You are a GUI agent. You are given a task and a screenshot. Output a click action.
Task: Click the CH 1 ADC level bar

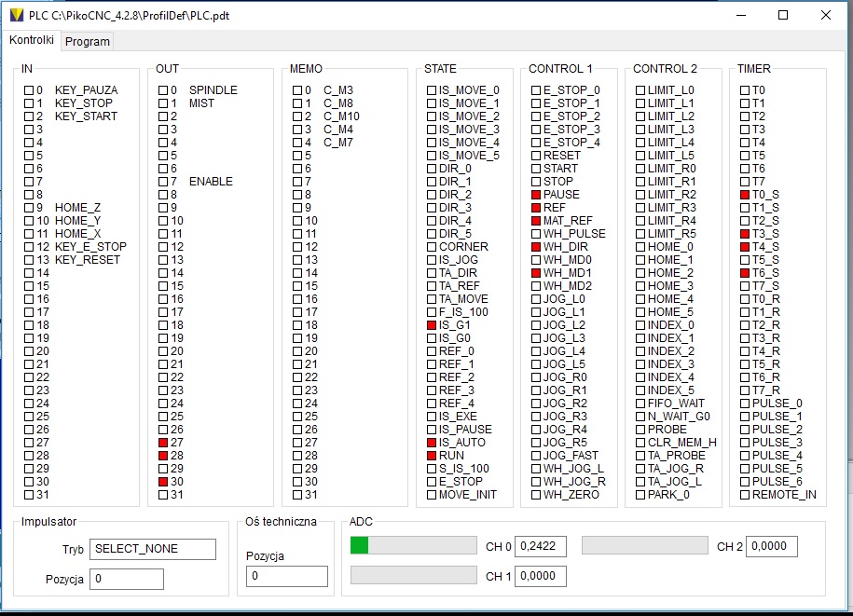click(414, 575)
